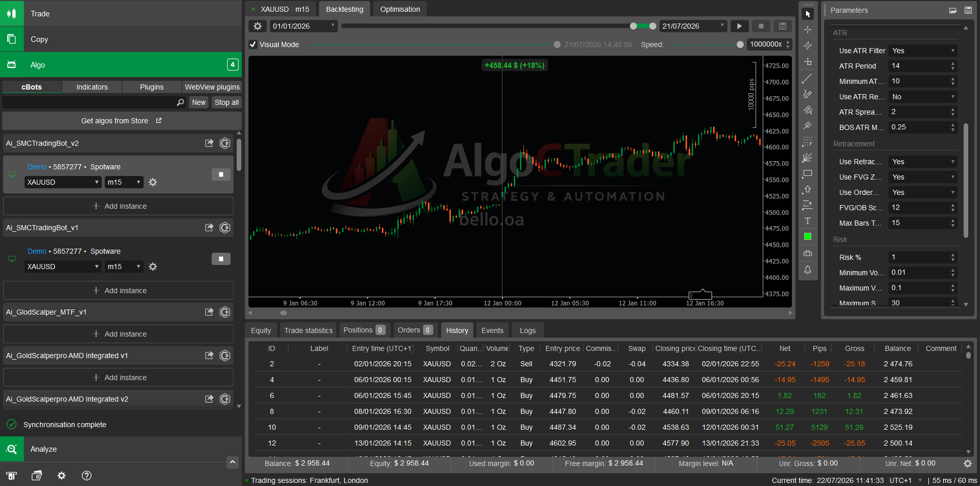Open Use Order... dropdown
The width and height of the screenshot is (980, 486).
(923, 192)
